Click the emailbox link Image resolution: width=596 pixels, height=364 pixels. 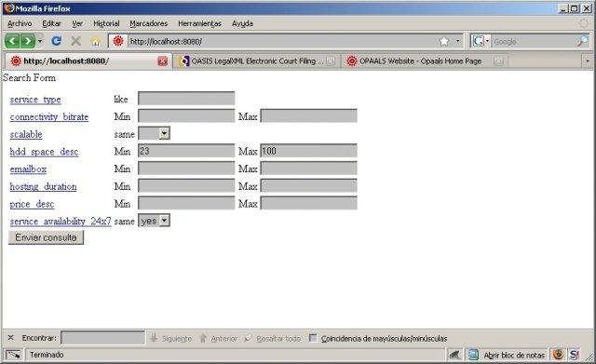point(28,169)
